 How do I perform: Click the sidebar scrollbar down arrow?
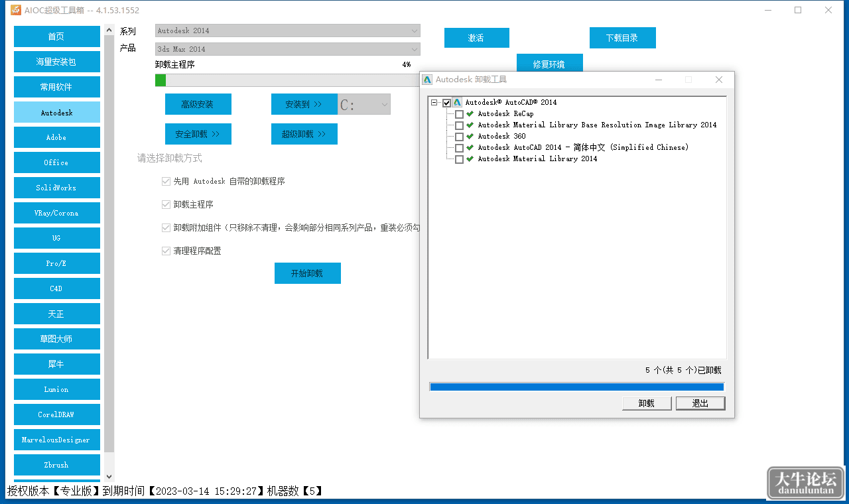(109, 476)
